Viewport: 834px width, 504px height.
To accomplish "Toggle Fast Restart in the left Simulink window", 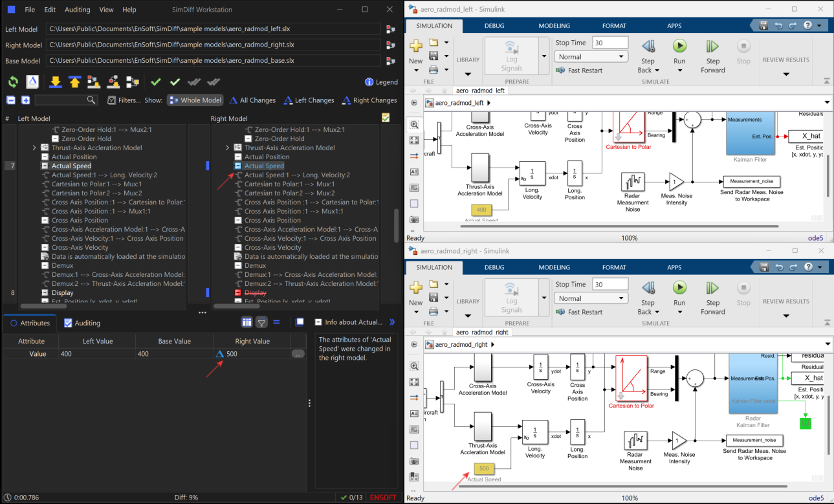I will coord(578,71).
